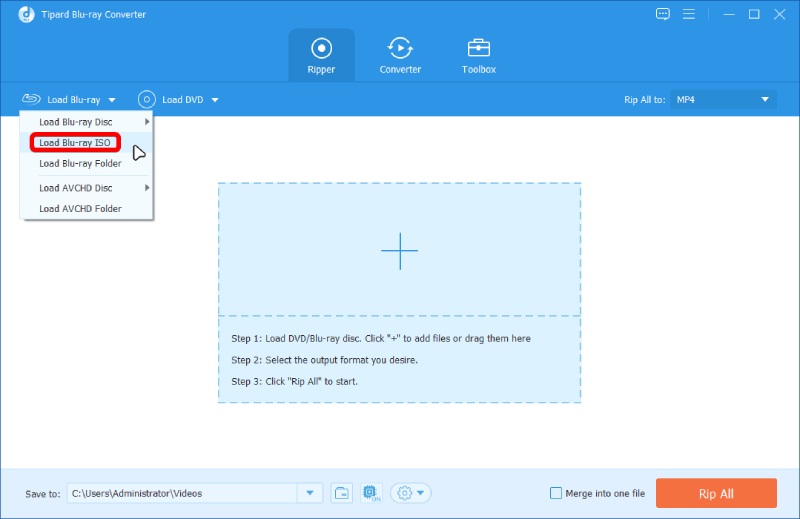Click the Load DVD text label
Screen dimensions: 800x519
tap(183, 100)
